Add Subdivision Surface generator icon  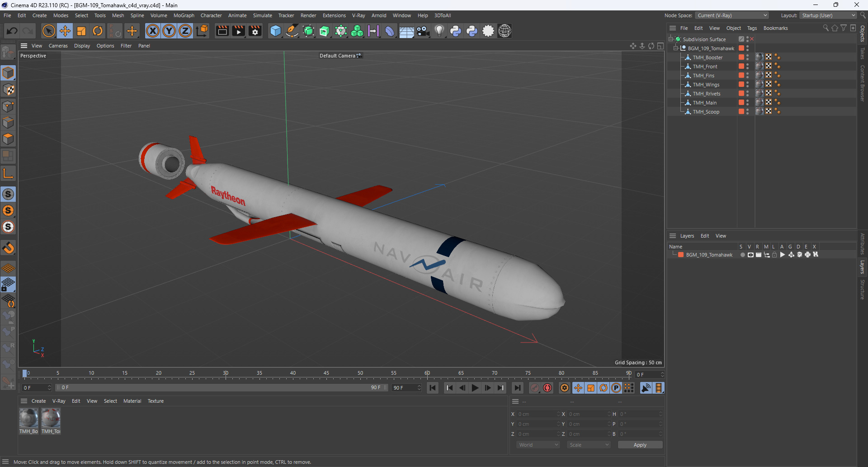coord(308,31)
